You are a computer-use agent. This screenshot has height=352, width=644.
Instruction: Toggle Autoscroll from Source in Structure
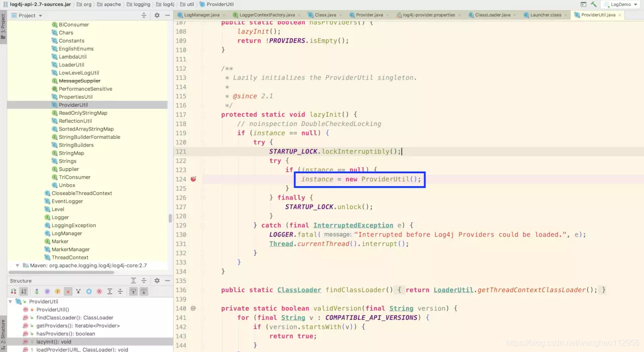tap(144, 291)
